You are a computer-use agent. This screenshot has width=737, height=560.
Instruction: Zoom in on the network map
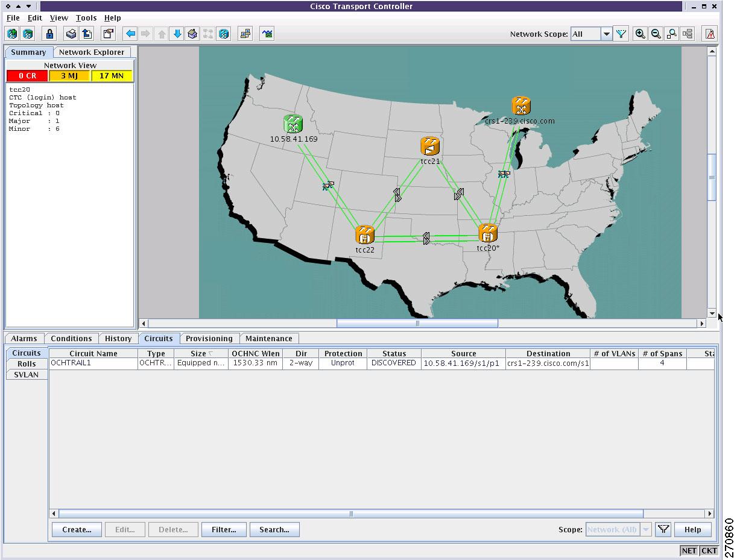[x=641, y=34]
